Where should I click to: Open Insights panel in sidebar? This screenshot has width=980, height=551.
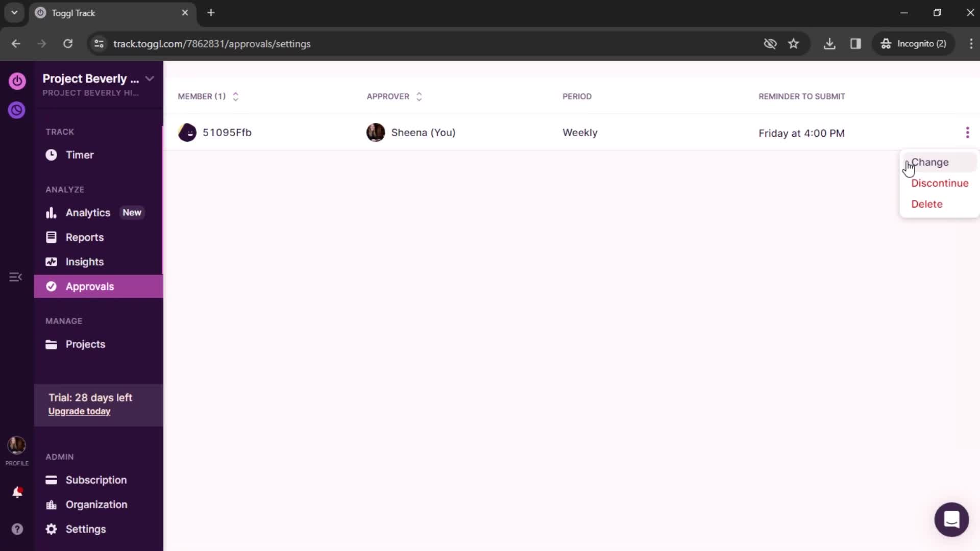click(x=85, y=262)
